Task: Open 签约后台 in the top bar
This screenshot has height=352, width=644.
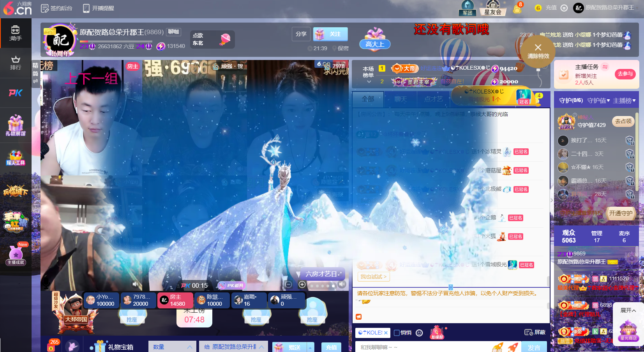Action: (57, 8)
